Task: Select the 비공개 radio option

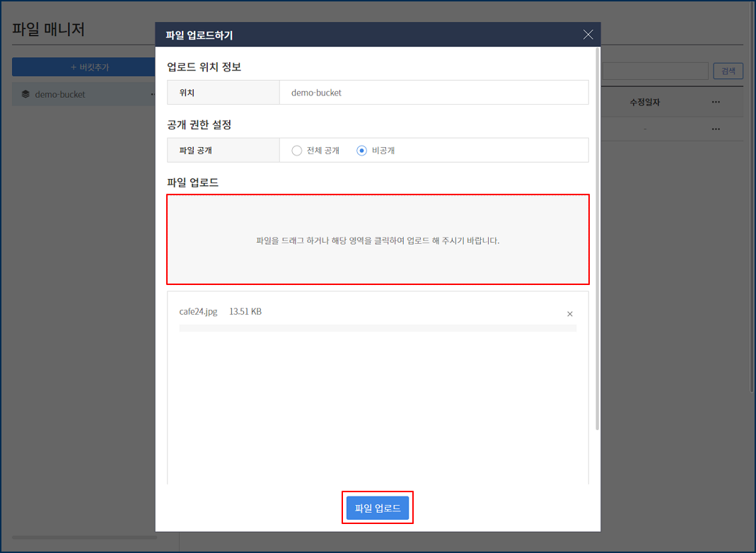Action: 362,151
